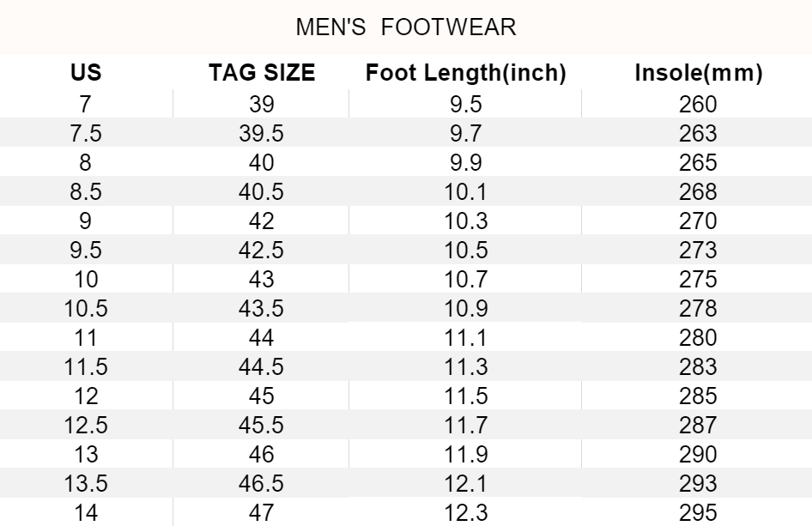Select tag size 39.5 cell
The width and height of the screenshot is (812, 526).
(262, 134)
